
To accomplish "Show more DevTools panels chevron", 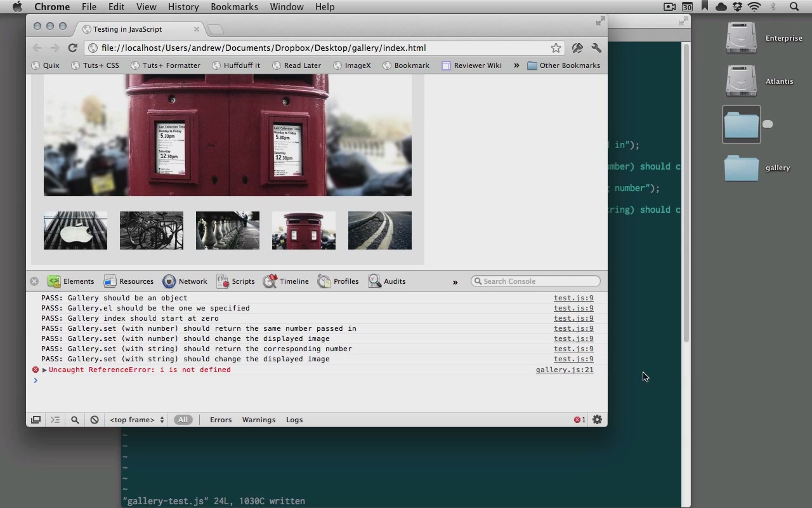I will coord(455,282).
